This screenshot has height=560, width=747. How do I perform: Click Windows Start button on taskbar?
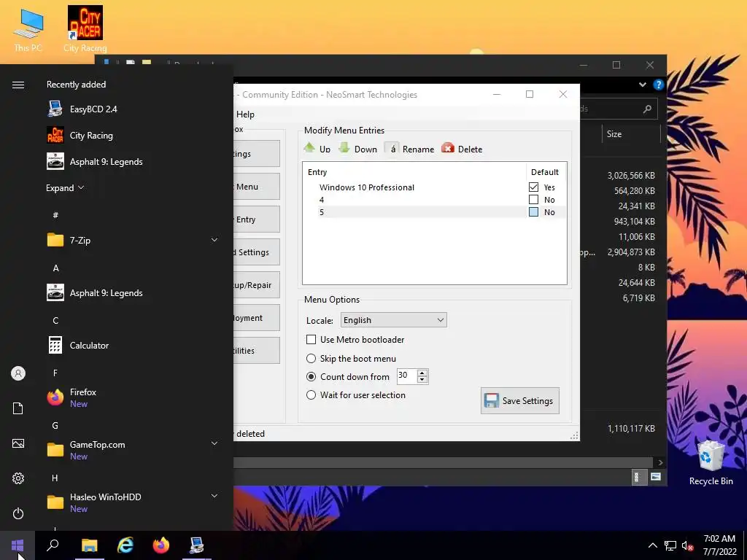[18, 545]
